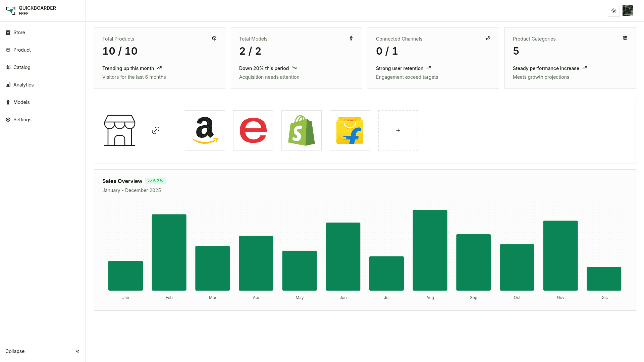Navigate to Models page
Screen dimensions: 644x362
21,102
